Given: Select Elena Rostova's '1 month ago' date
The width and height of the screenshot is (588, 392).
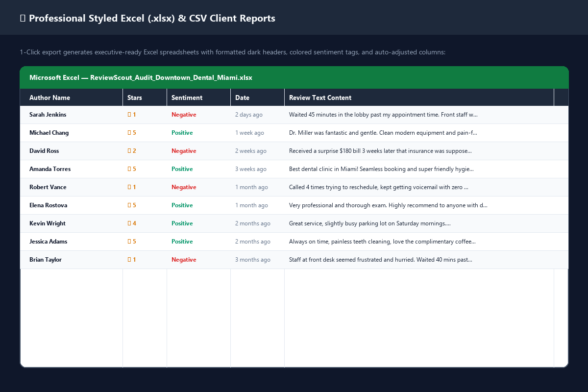Looking at the screenshot, I should click(258, 205).
